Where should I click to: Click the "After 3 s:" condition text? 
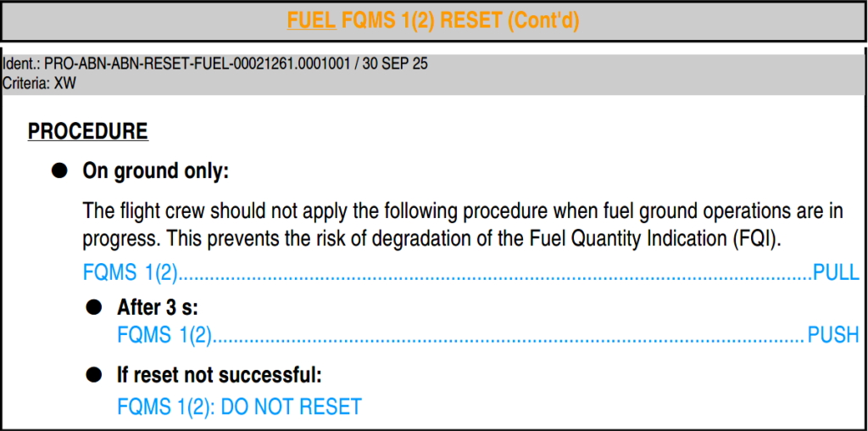tap(158, 307)
